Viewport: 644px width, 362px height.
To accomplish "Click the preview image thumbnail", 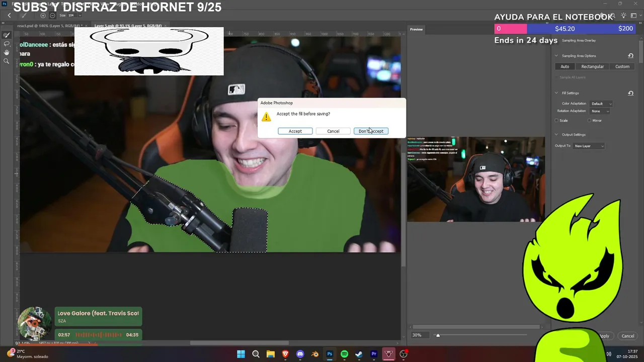I will (476, 179).
